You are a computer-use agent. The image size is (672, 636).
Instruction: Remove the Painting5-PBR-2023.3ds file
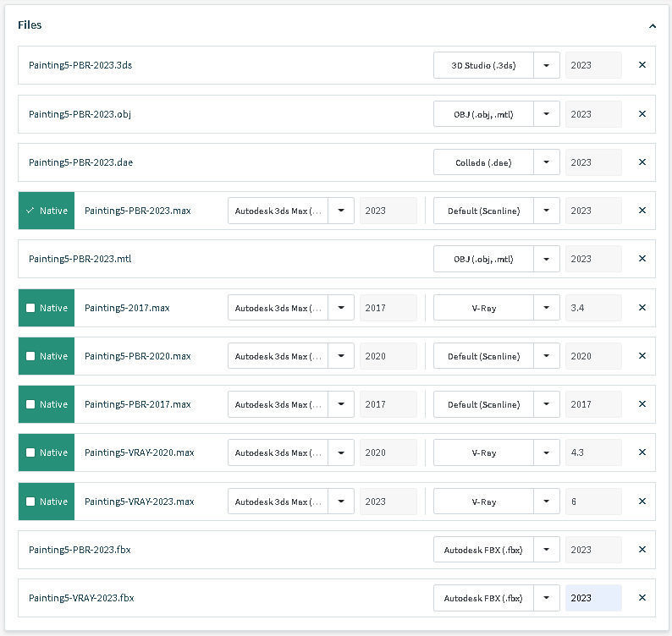tap(642, 65)
